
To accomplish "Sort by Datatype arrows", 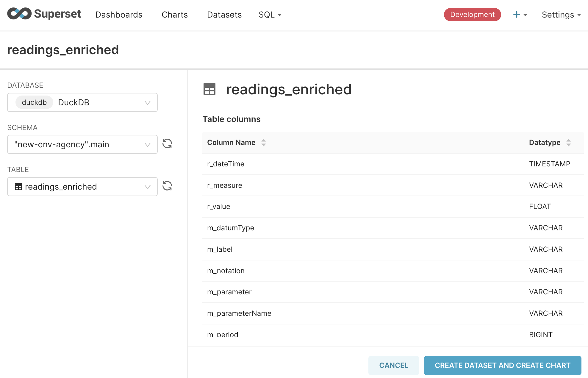I will point(569,143).
